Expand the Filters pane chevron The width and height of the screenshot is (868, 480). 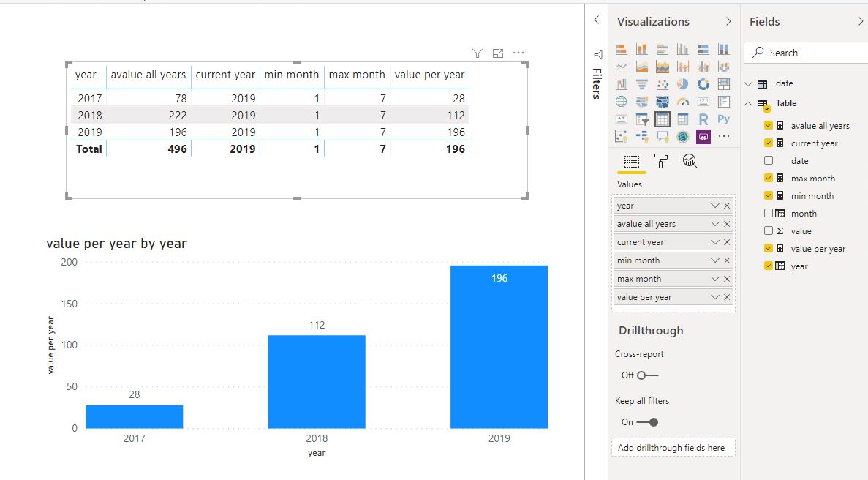click(596, 20)
